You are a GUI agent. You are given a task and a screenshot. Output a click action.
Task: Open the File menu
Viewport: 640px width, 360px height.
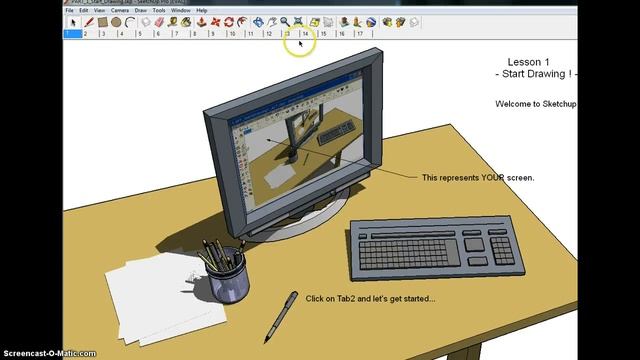pos(69,10)
